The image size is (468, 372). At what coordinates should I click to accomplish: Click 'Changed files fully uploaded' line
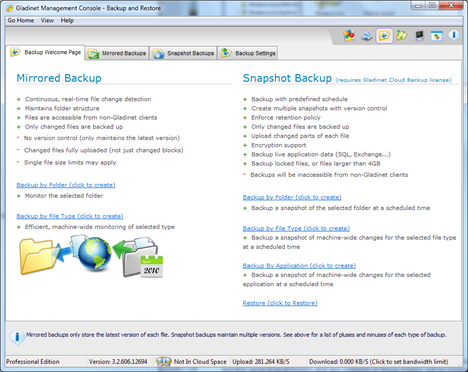coord(104,150)
